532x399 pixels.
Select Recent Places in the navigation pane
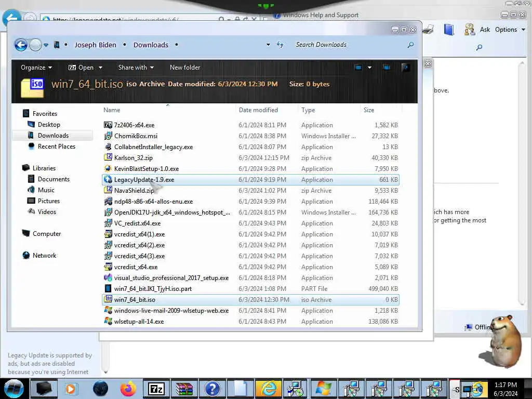[56, 146]
